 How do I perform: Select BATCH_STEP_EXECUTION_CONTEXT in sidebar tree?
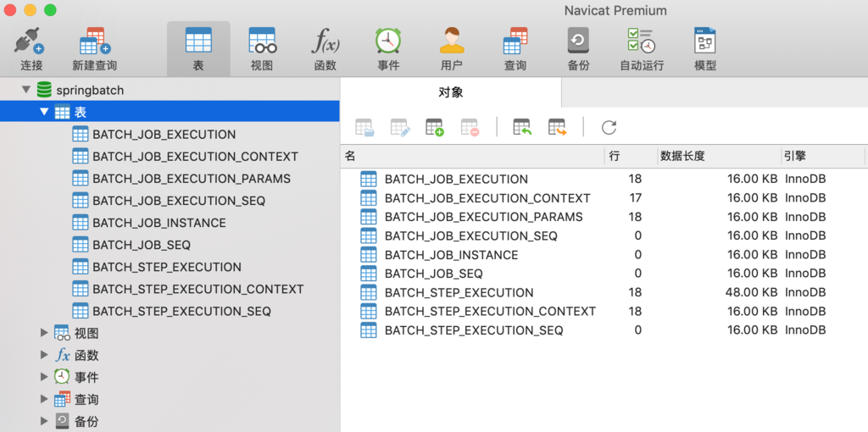pos(198,290)
